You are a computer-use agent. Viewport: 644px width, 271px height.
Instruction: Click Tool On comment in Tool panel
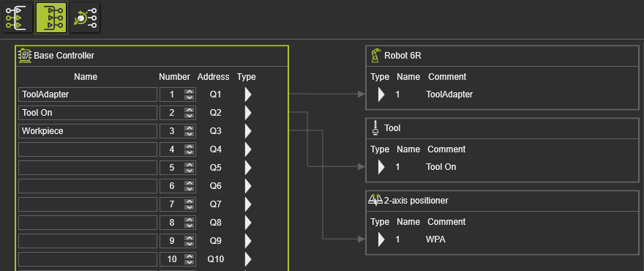click(x=441, y=166)
